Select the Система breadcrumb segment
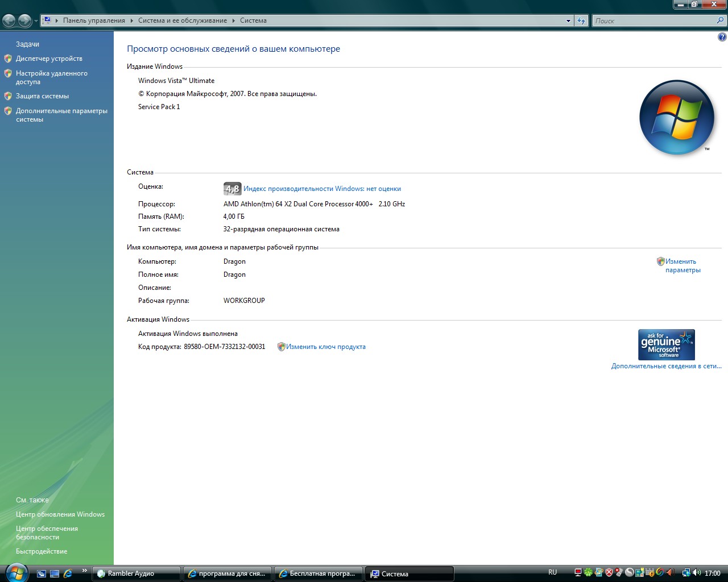 tap(253, 20)
